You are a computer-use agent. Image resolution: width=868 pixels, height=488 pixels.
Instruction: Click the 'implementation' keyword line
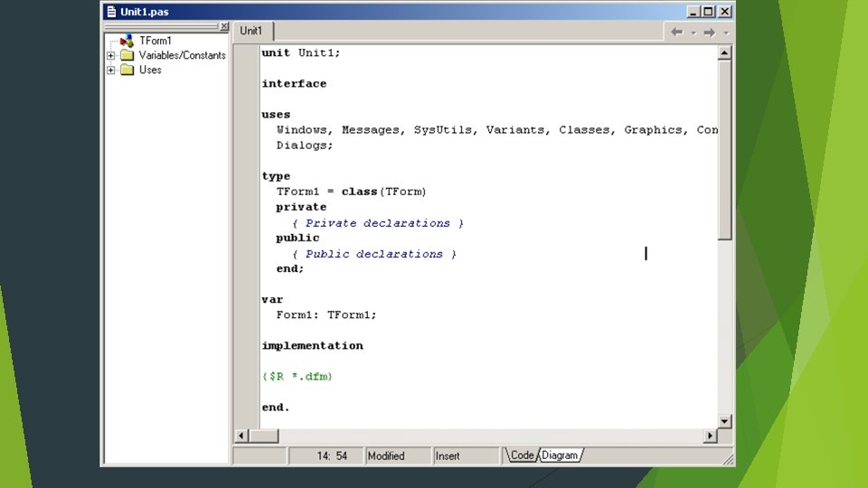click(x=312, y=346)
